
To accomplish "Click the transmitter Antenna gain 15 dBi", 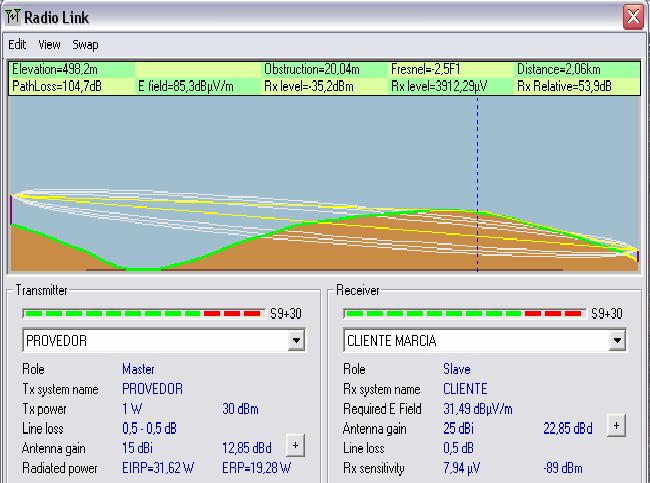I will (137, 448).
